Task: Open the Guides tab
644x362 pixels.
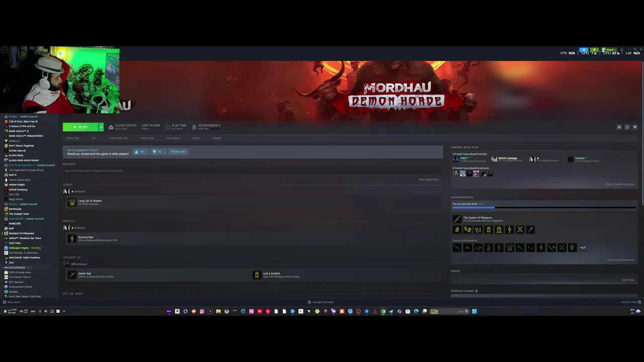Action: (196, 138)
